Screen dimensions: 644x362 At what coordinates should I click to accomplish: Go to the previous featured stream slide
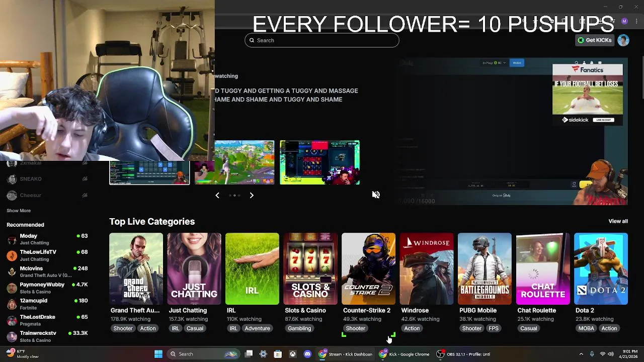click(217, 195)
